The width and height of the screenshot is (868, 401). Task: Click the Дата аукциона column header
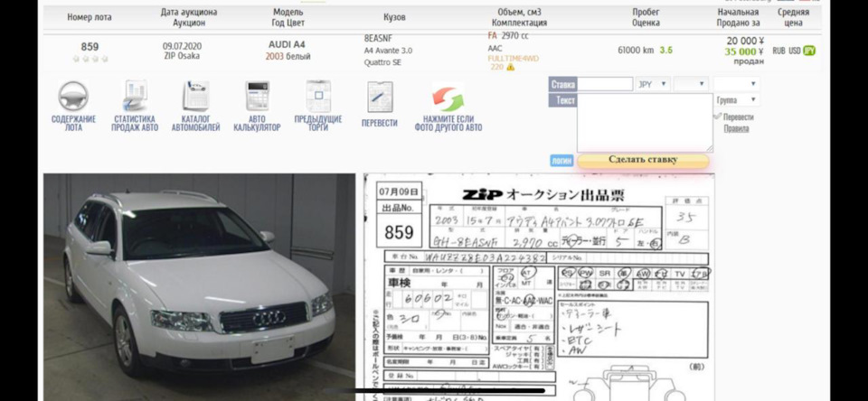[189, 17]
